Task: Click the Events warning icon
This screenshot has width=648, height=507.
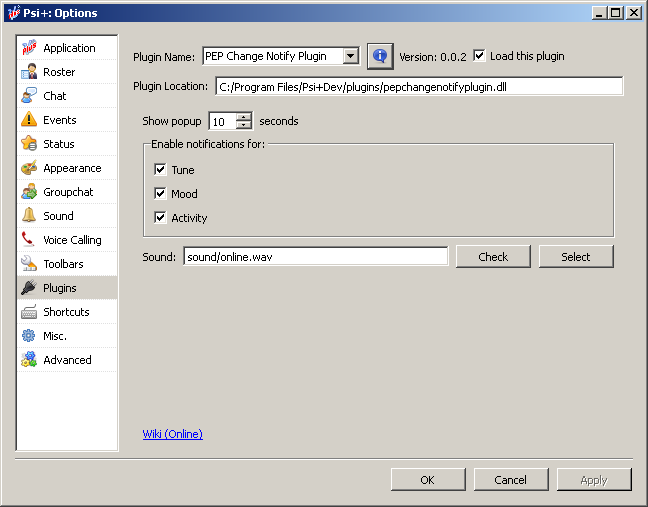Action: 29,120
